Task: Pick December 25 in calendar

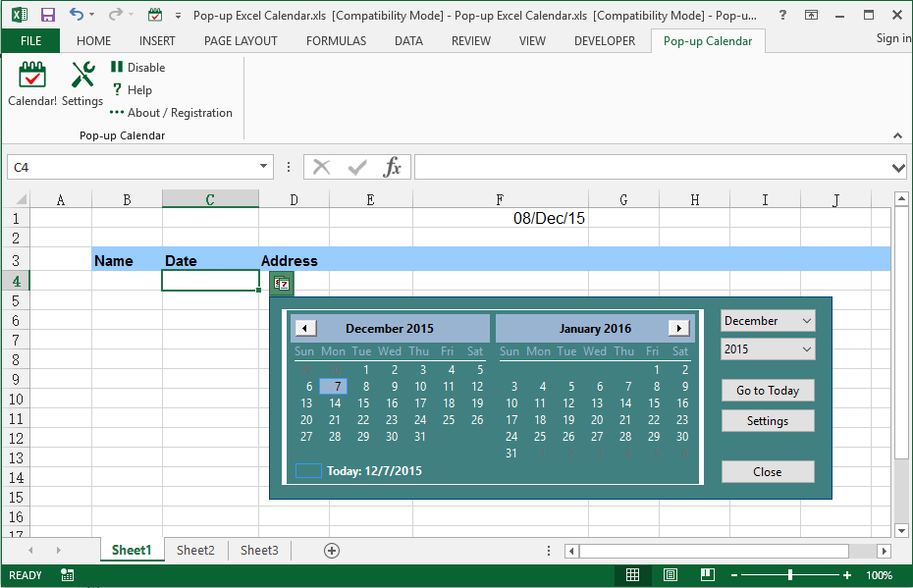Action: tap(449, 420)
